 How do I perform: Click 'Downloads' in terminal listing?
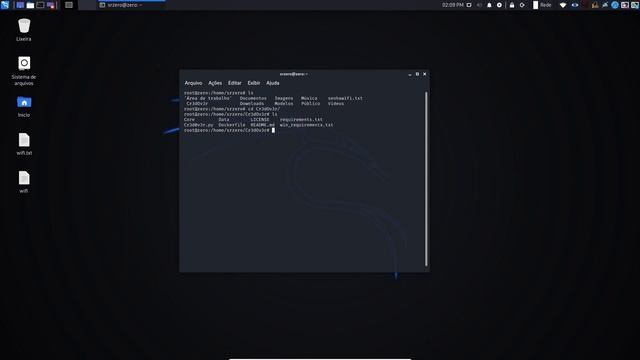pos(252,104)
